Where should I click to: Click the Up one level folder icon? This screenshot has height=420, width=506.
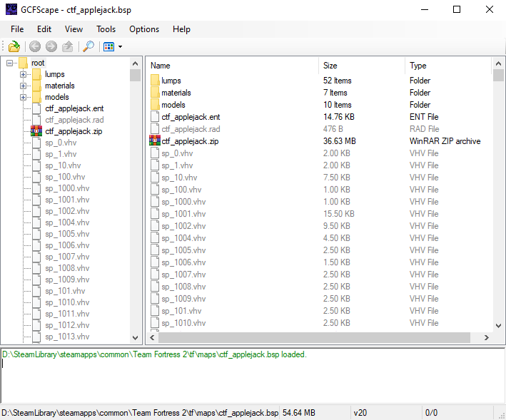point(68,47)
